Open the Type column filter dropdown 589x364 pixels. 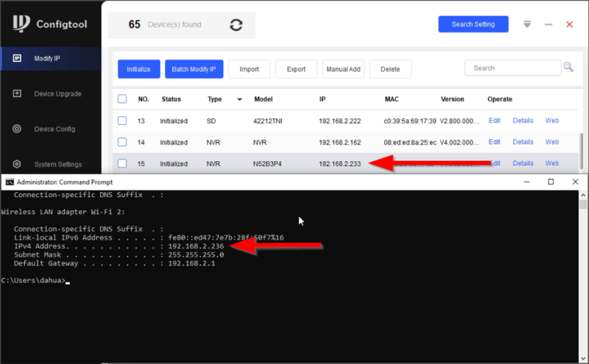(x=239, y=99)
